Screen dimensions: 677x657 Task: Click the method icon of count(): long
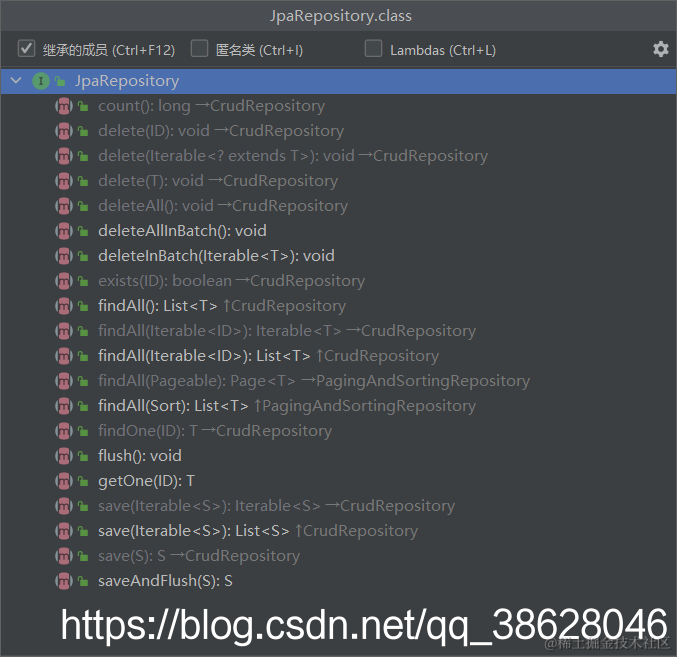click(x=63, y=106)
